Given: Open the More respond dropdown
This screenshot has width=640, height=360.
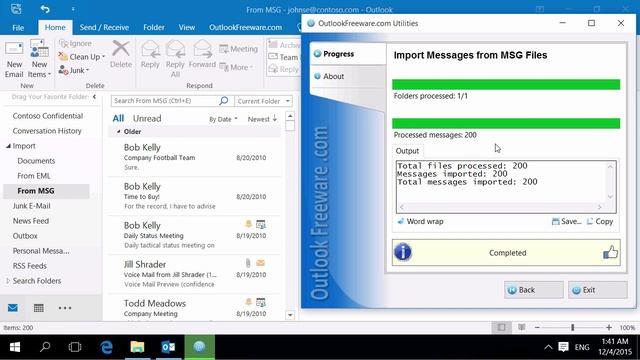Looking at the screenshot, I should pyautogui.click(x=237, y=67).
